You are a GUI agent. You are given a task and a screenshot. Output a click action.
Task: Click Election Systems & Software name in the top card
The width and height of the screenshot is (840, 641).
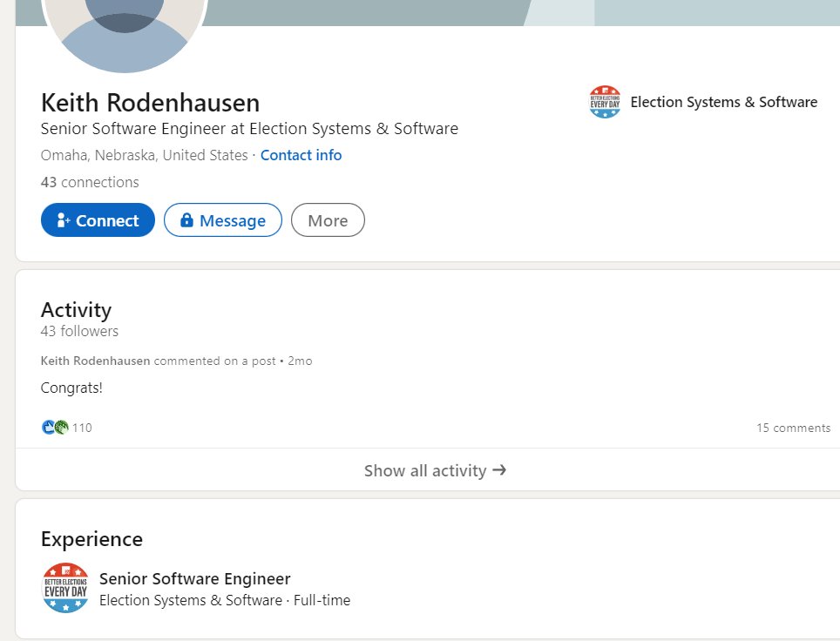coord(723,102)
